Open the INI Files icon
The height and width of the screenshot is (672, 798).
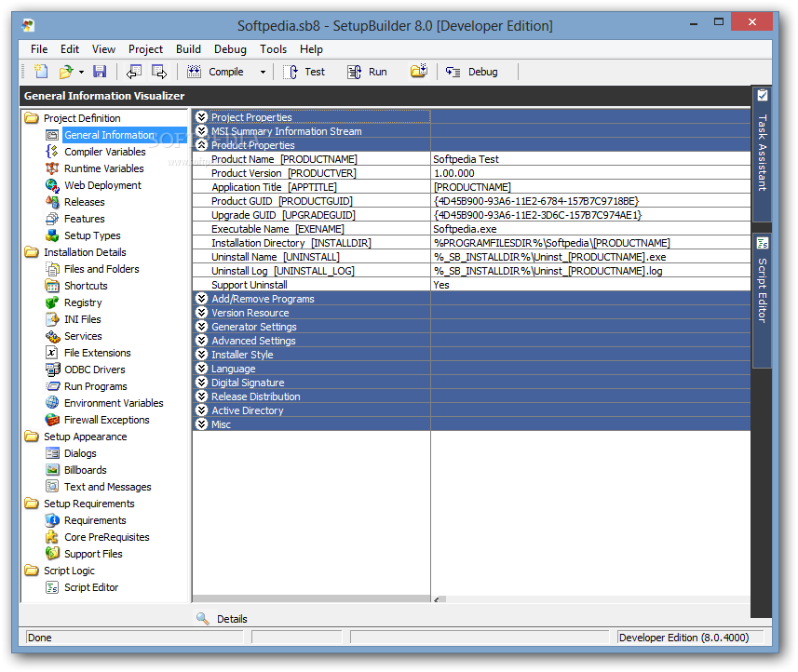[x=52, y=319]
